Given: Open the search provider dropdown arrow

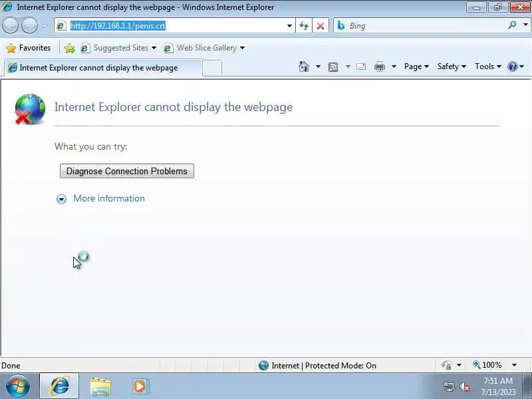Looking at the screenshot, I should point(525,25).
